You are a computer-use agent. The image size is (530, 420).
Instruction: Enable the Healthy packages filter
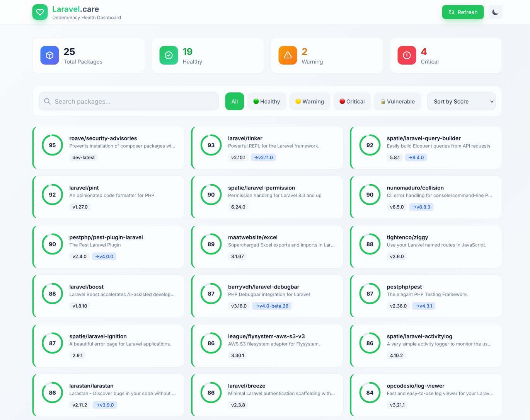click(267, 101)
